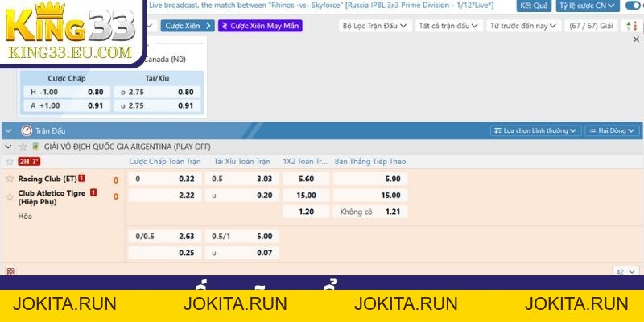Click the Bàn Thắng Tiếp Theo column header
Image resolution: width=644 pixels, height=322 pixels.
[370, 162]
